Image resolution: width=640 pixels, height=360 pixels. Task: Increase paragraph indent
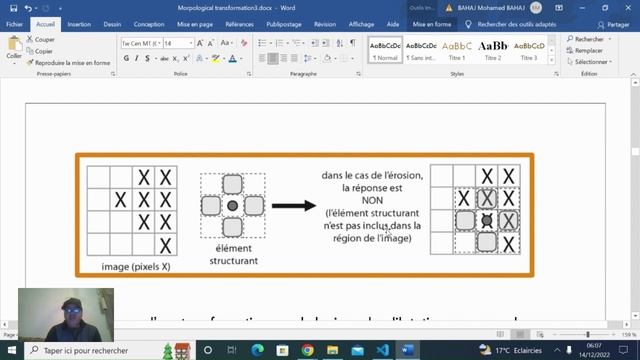(x=325, y=43)
